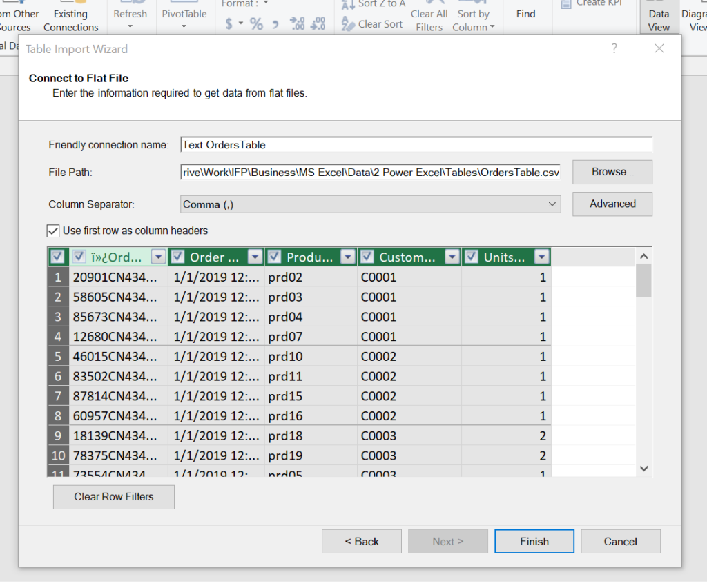Screen dimensions: 707x588
Task: Apply percent format from the ribbon
Action: 256,24
